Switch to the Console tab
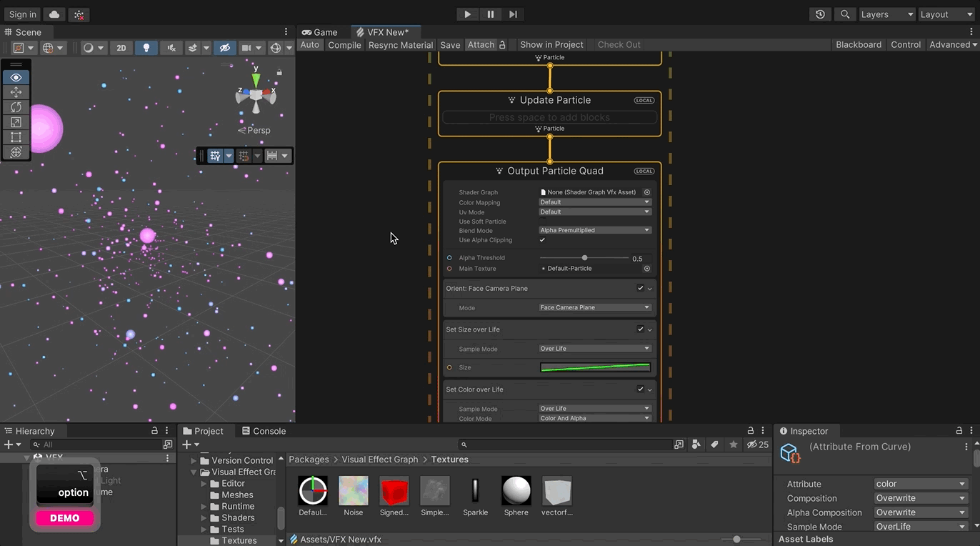This screenshot has height=546, width=980. (264, 431)
